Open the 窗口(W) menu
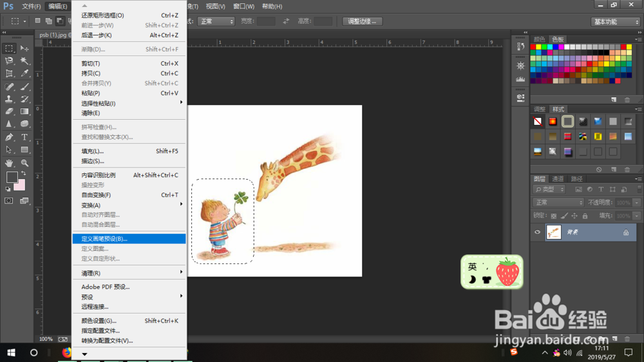 pyautogui.click(x=243, y=6)
